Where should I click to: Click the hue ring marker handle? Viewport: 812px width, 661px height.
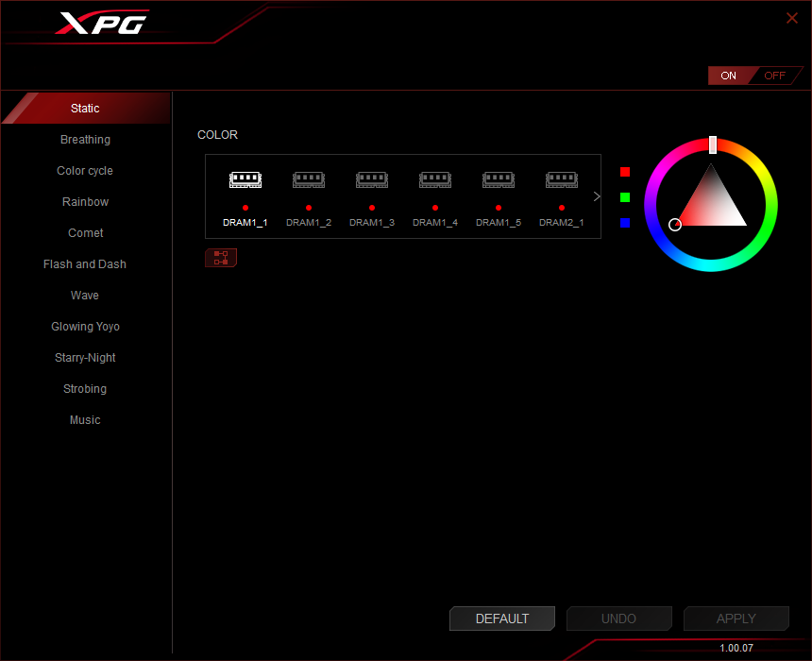tap(713, 145)
